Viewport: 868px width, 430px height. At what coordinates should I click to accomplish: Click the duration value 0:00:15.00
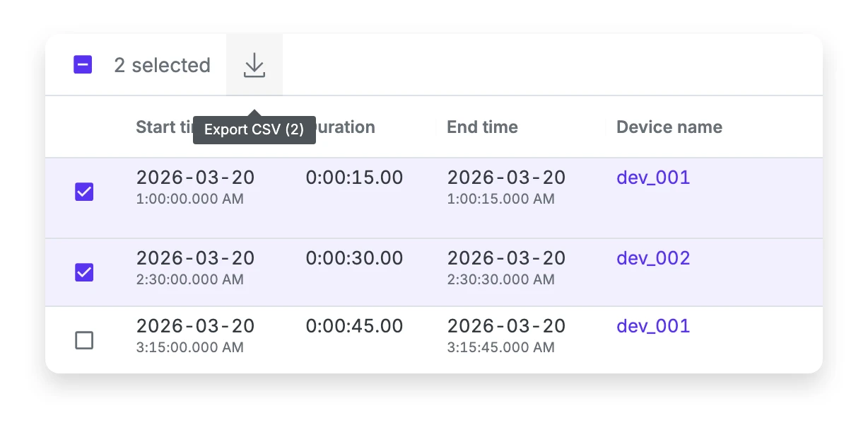point(354,178)
